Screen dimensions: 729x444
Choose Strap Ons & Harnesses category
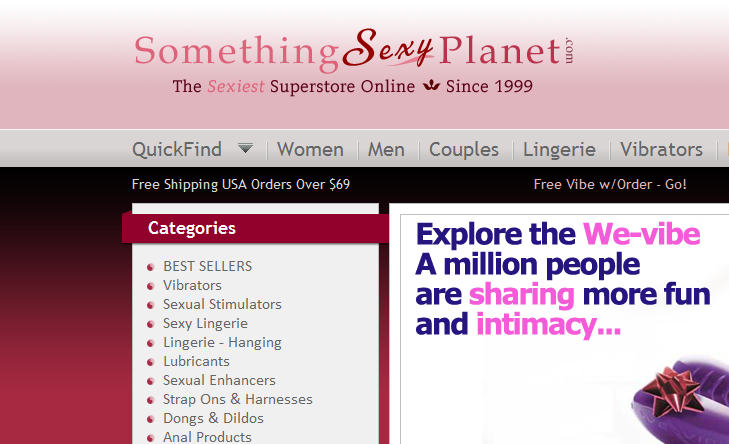coord(238,399)
